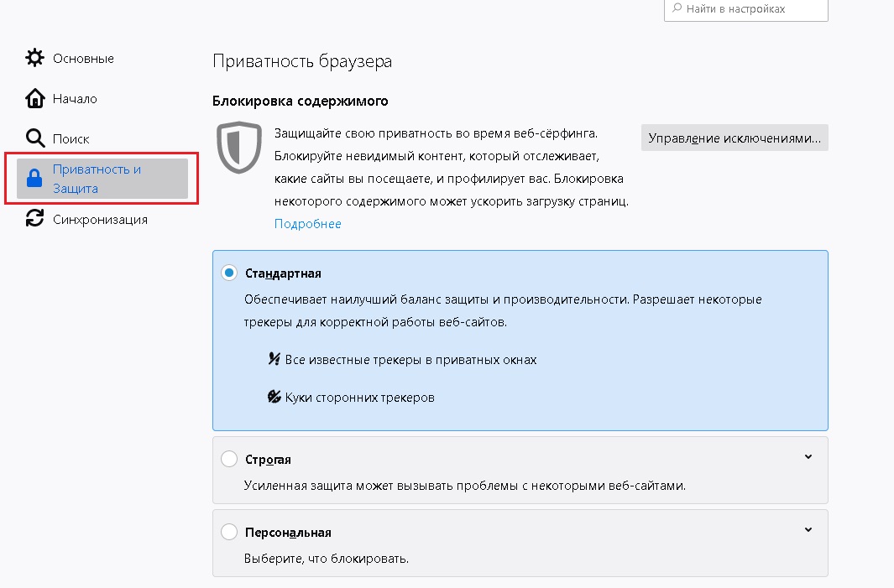Viewport: 894px width, 588px height.
Task: Click the Управление исключениями button
Action: click(x=735, y=138)
